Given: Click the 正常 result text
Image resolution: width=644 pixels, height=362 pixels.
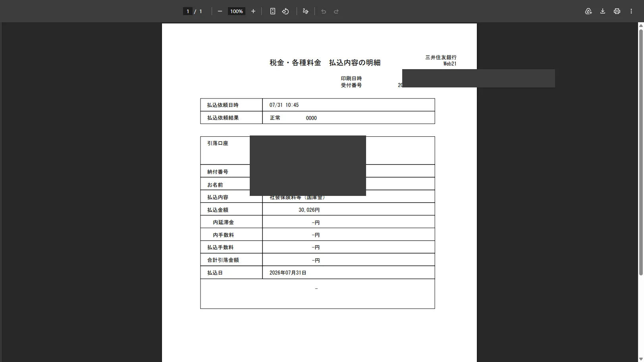Looking at the screenshot, I should coord(275,118).
